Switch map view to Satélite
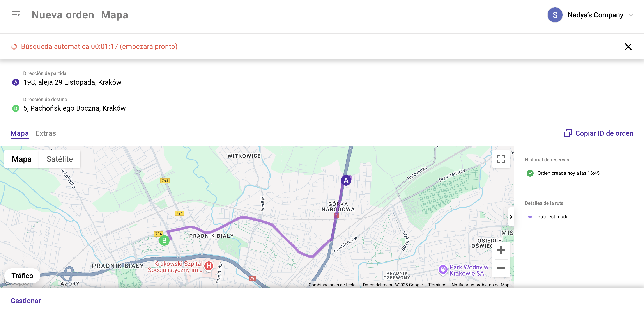This screenshot has height=313, width=644. [x=60, y=159]
